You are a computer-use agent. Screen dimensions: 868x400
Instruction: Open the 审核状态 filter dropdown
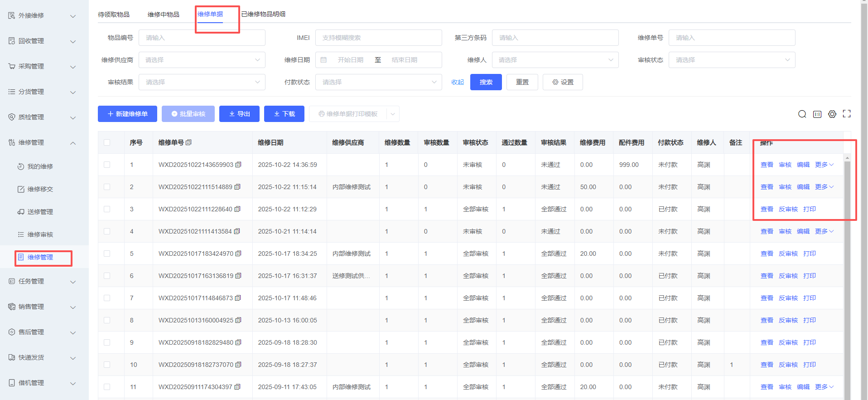[732, 60]
